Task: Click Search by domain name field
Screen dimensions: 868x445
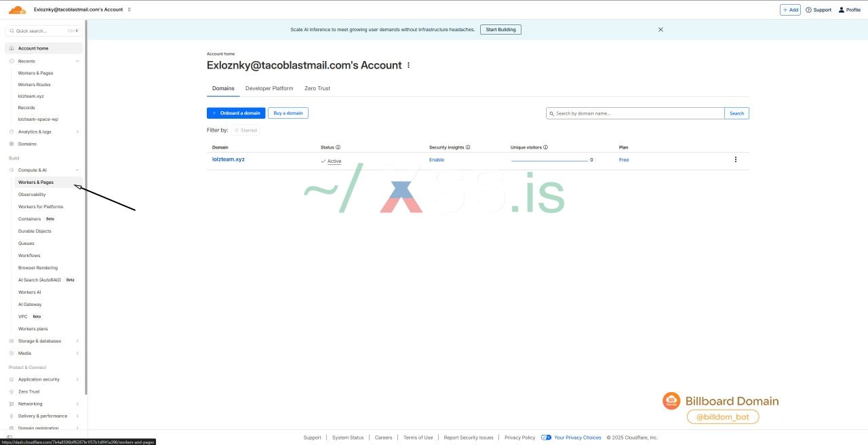Action: 635,113
